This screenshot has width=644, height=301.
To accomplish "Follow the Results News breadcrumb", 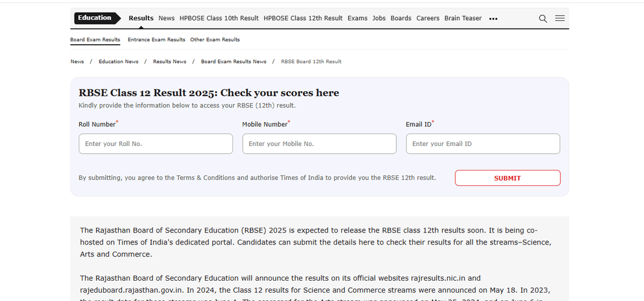I will pyautogui.click(x=169, y=61).
